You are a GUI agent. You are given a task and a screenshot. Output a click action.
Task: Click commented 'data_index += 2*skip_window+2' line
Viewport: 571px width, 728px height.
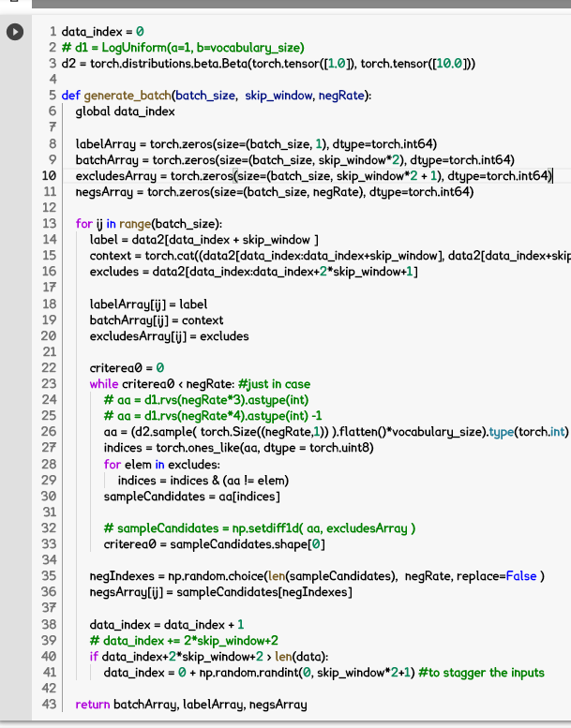pos(184,641)
